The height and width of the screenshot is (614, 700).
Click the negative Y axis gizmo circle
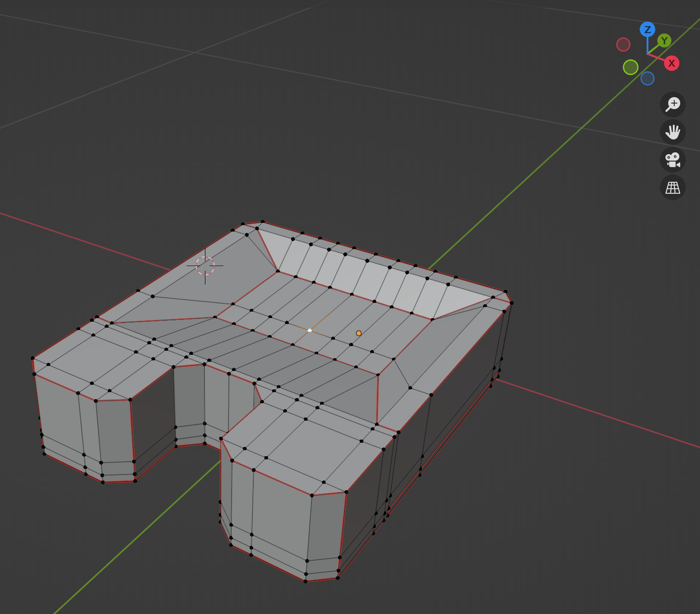pyautogui.click(x=630, y=67)
